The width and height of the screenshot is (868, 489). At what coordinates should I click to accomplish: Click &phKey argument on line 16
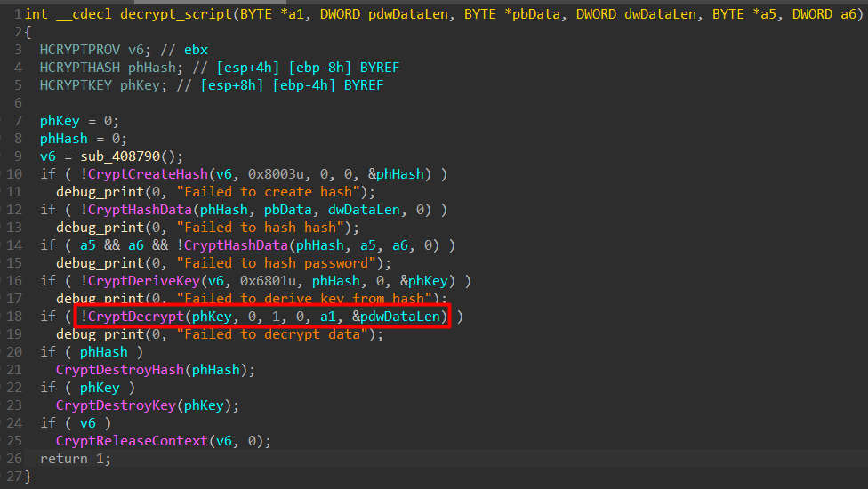point(424,281)
